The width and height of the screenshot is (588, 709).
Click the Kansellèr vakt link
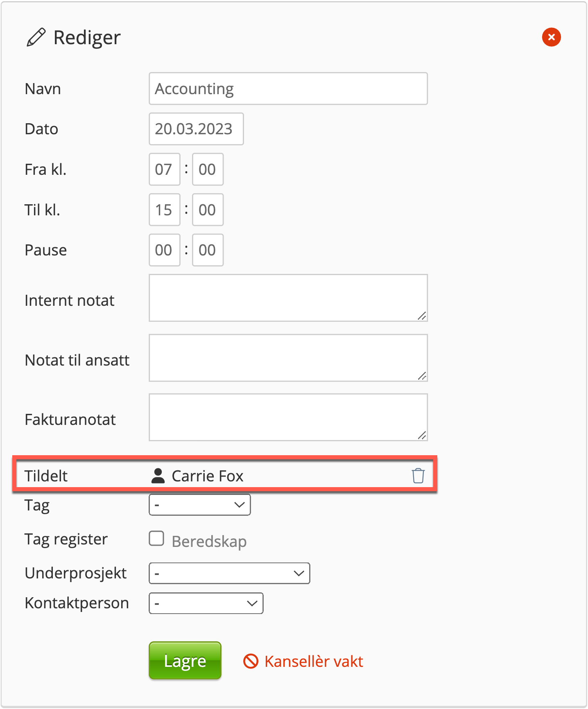314,661
